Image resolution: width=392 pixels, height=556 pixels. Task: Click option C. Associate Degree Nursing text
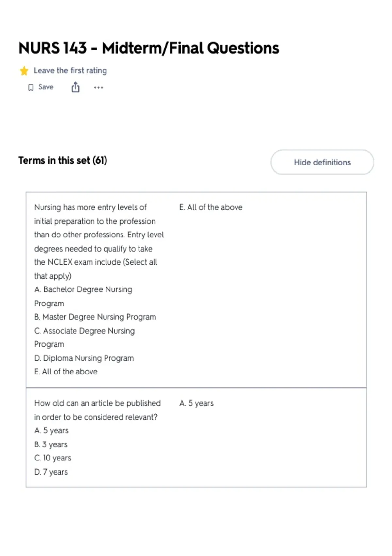click(x=84, y=331)
